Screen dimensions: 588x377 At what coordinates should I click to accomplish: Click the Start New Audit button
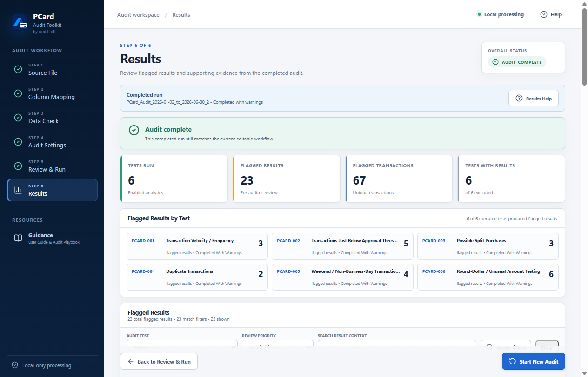[x=534, y=361]
